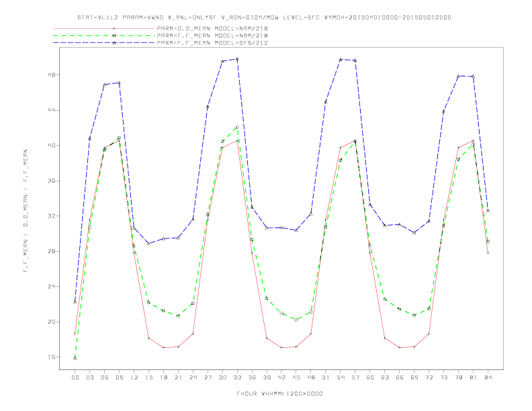Click x-axis tick label 27
This screenshot has height=411, width=532.
(208, 377)
